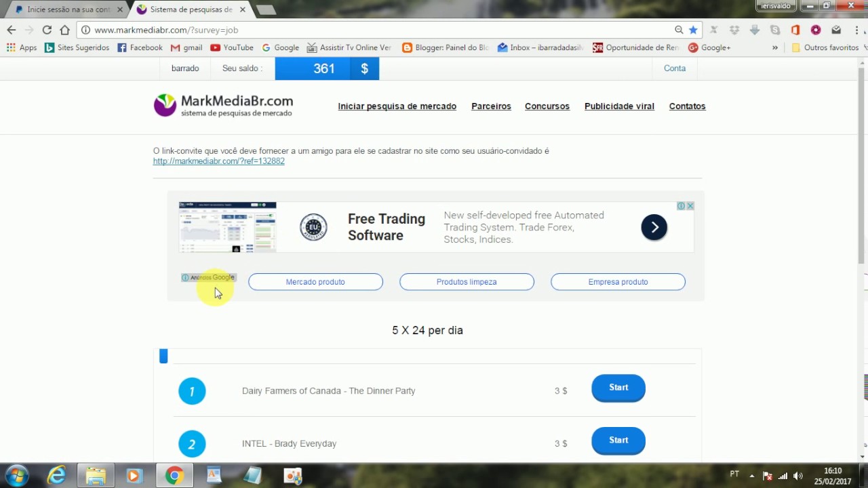
Task: Open the Parceiros menu item
Action: (491, 106)
